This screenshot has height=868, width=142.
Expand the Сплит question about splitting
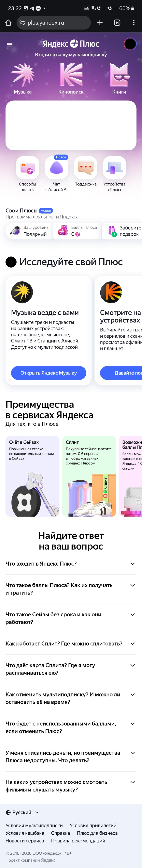[71, 644]
